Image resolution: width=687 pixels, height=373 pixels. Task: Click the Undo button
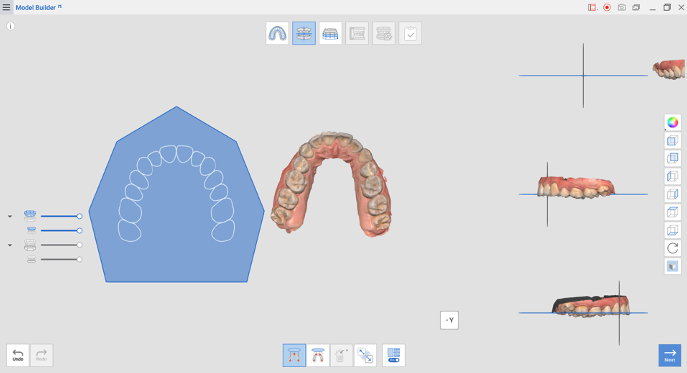coord(18,355)
